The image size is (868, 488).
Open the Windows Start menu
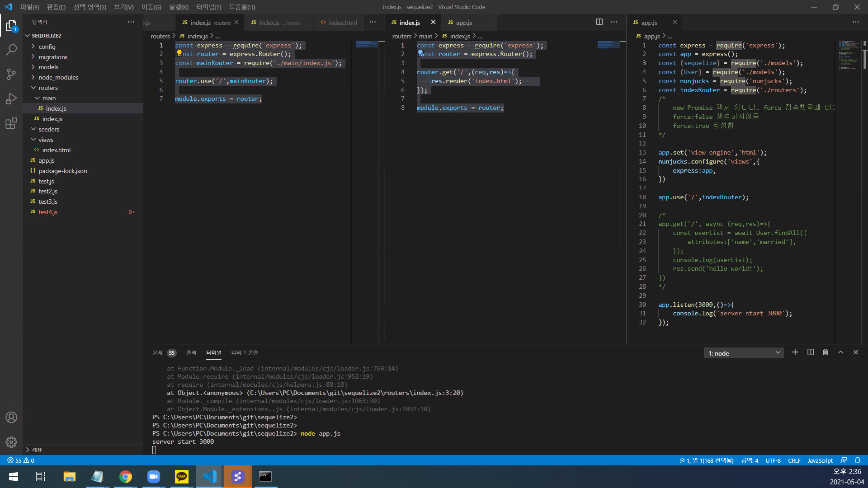tap(13, 477)
